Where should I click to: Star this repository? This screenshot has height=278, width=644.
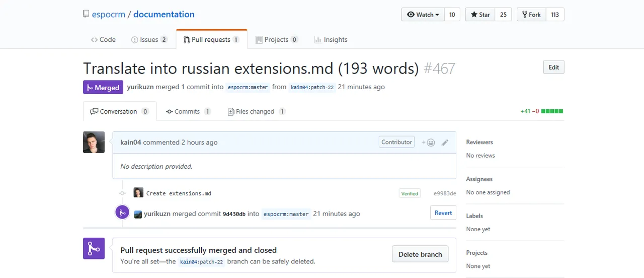point(480,15)
